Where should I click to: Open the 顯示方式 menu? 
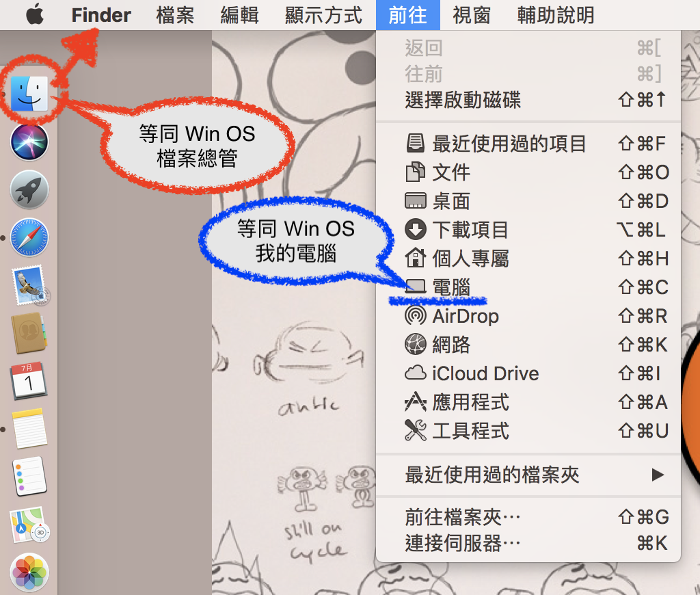tap(323, 15)
